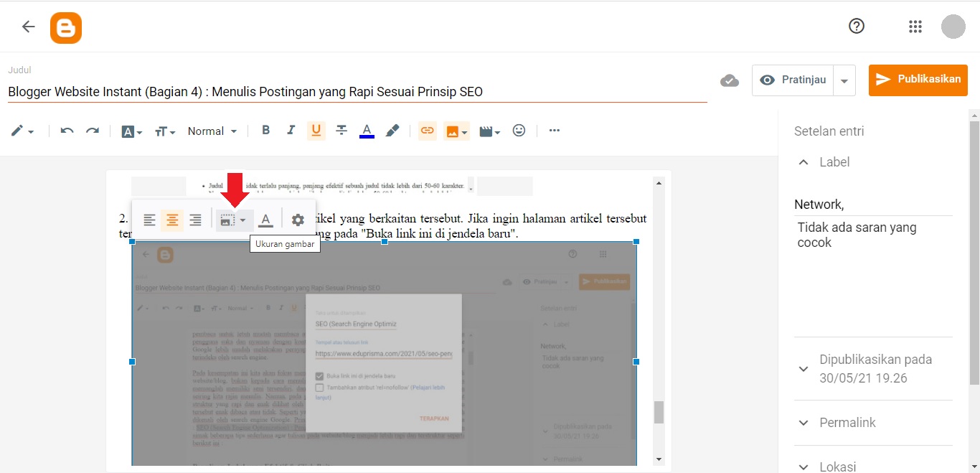Click the Publikasikan button
Viewport: 980px width, 473px height.
pos(918,80)
